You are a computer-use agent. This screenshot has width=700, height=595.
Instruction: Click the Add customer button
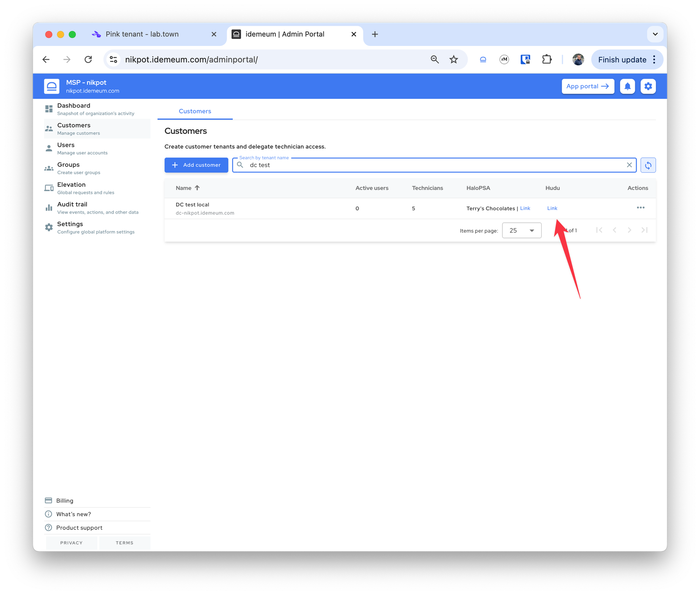tap(196, 165)
